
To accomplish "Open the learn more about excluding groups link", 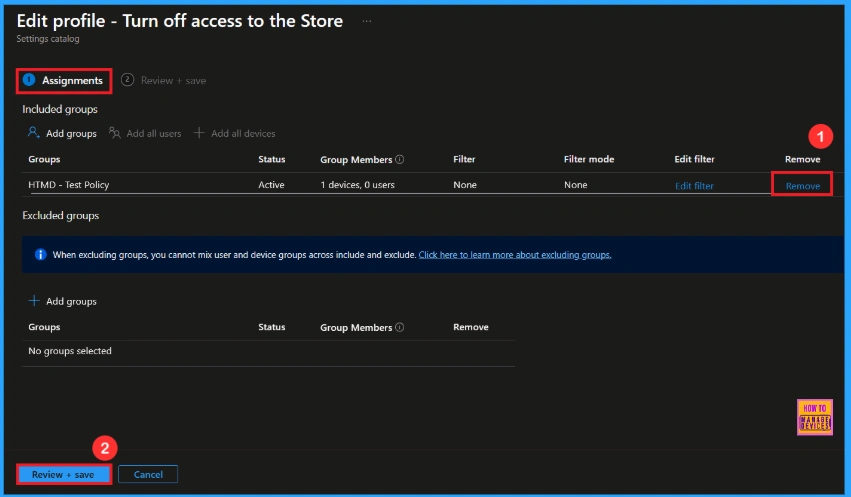I will point(515,254).
